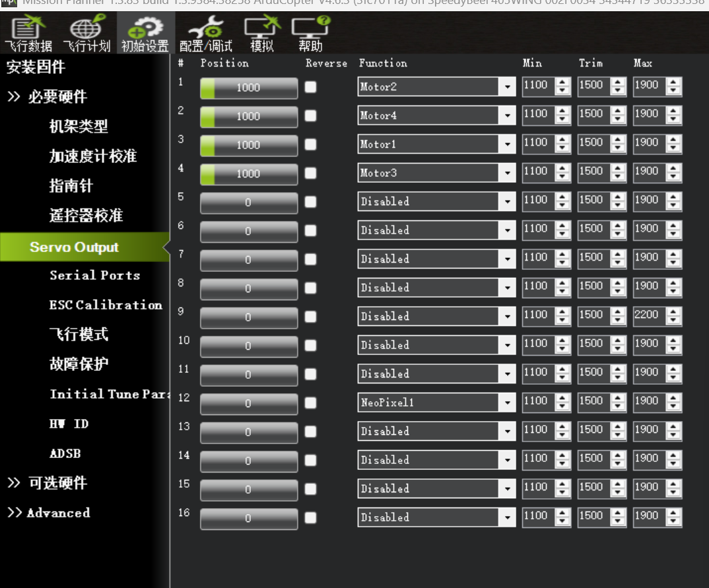Open ESC Calibration page

(106, 305)
